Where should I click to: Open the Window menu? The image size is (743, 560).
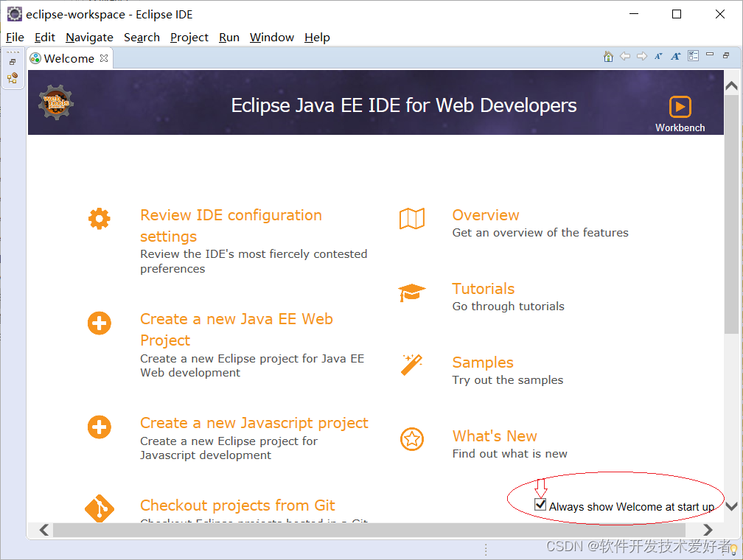(x=271, y=38)
